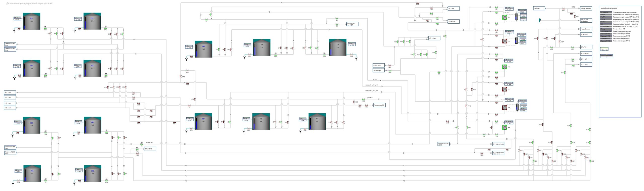
Task: Open tank 749 faceplate
Action: [92, 173]
